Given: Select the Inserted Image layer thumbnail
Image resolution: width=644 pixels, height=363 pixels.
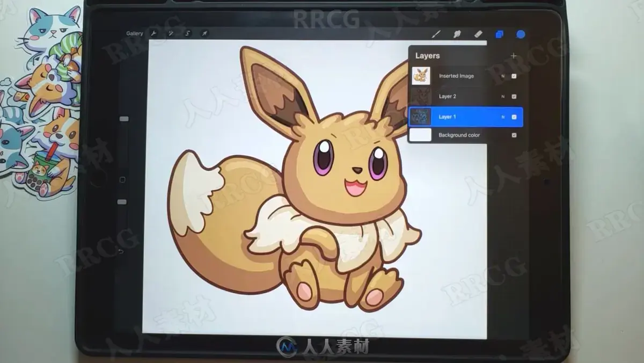Looking at the screenshot, I should click(421, 76).
